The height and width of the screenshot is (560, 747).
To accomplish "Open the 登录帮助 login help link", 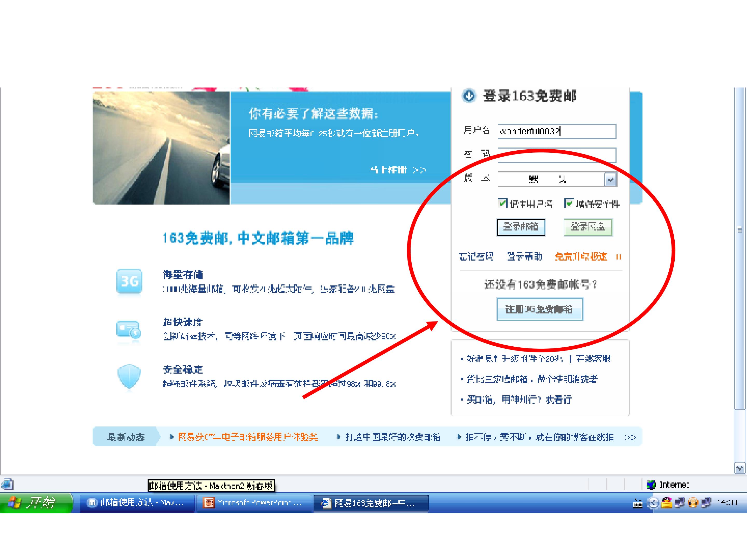I will tap(525, 257).
